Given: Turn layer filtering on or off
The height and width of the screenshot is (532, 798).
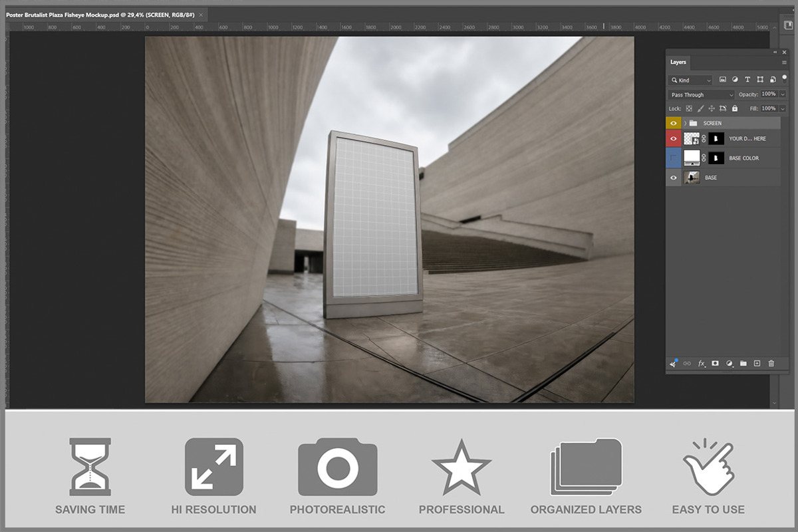Looking at the screenshot, I should coord(784,78).
